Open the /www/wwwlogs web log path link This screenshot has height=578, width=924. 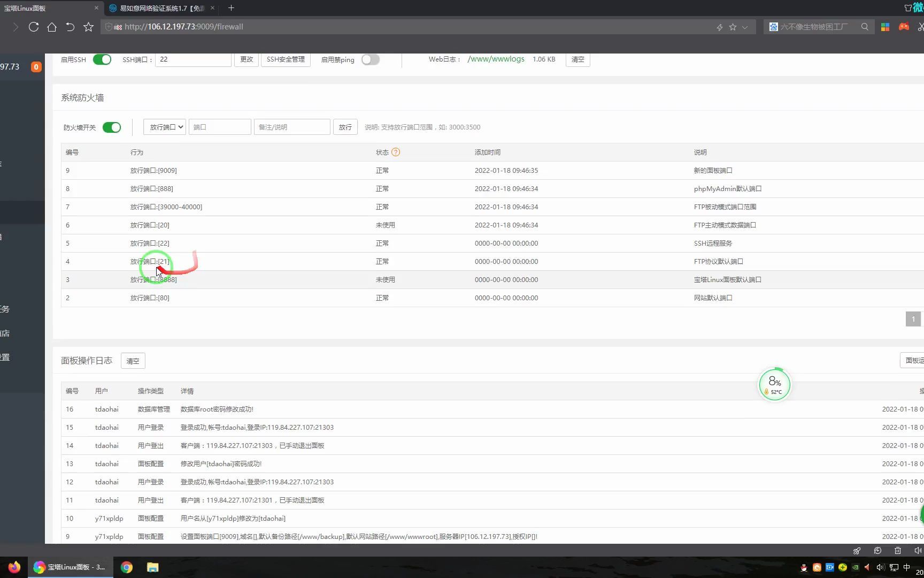tap(496, 59)
